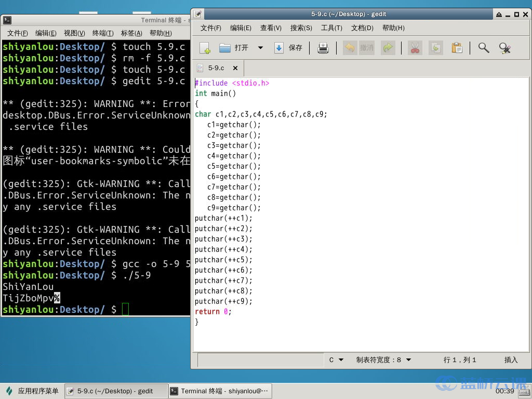Open a file with the 打开 button

234,48
